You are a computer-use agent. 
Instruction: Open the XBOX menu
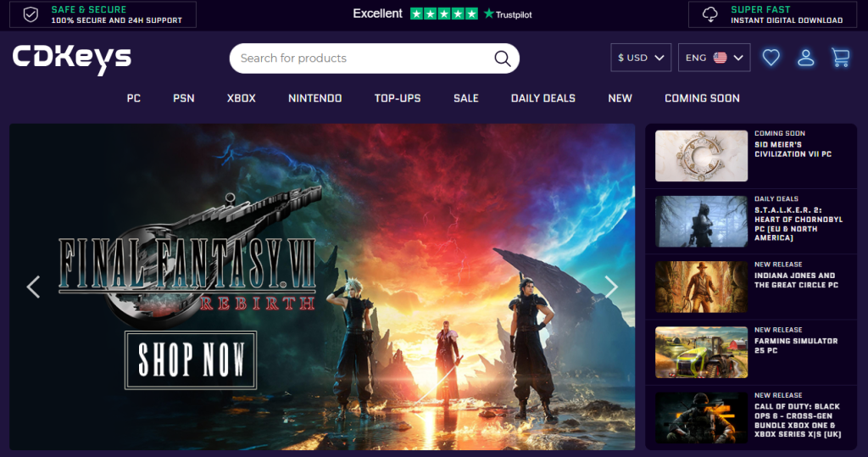(x=242, y=98)
